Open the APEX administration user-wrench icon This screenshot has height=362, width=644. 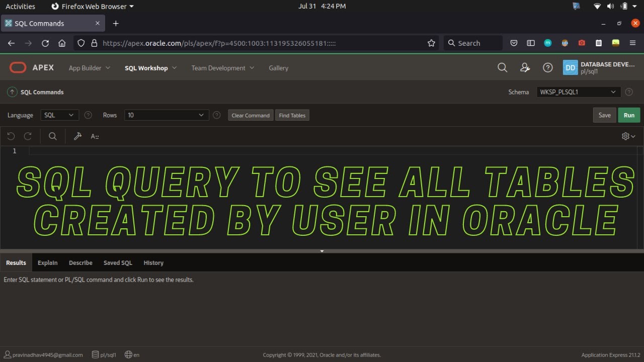coord(525,67)
